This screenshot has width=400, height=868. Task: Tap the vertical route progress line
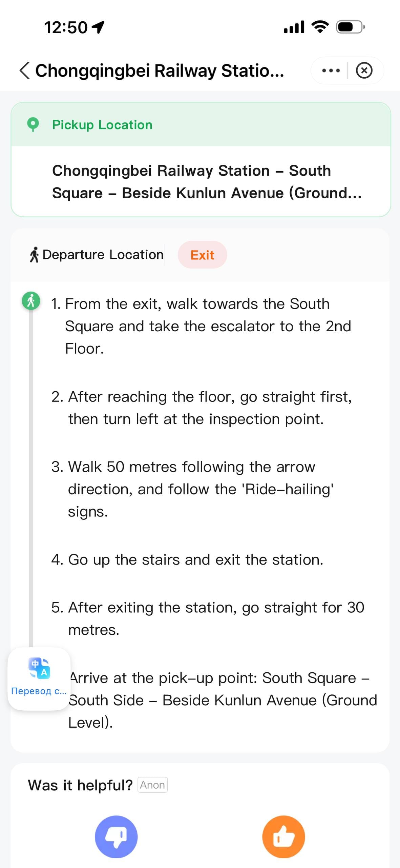(x=31, y=475)
